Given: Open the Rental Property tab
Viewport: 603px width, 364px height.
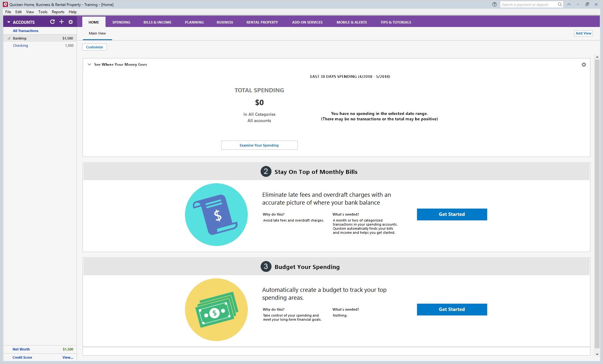Looking at the screenshot, I should [x=262, y=22].
